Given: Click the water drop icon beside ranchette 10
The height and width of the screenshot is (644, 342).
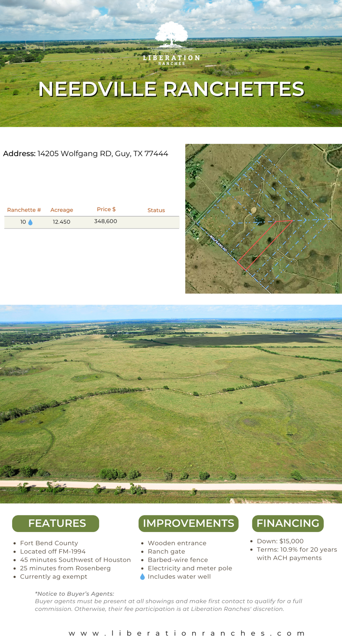Looking at the screenshot, I should [30, 222].
